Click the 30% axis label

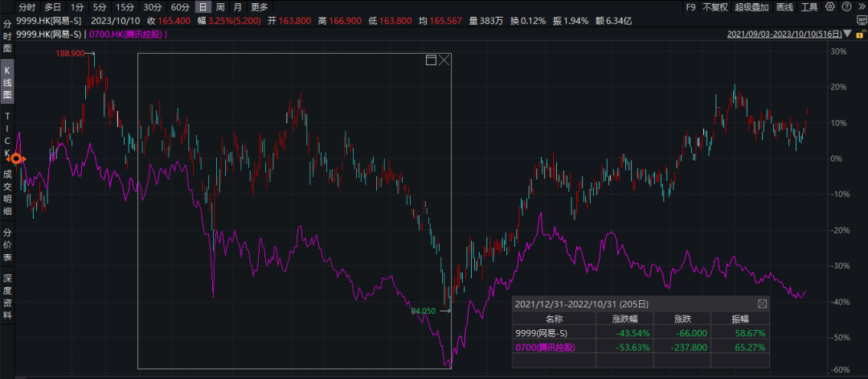838,51
